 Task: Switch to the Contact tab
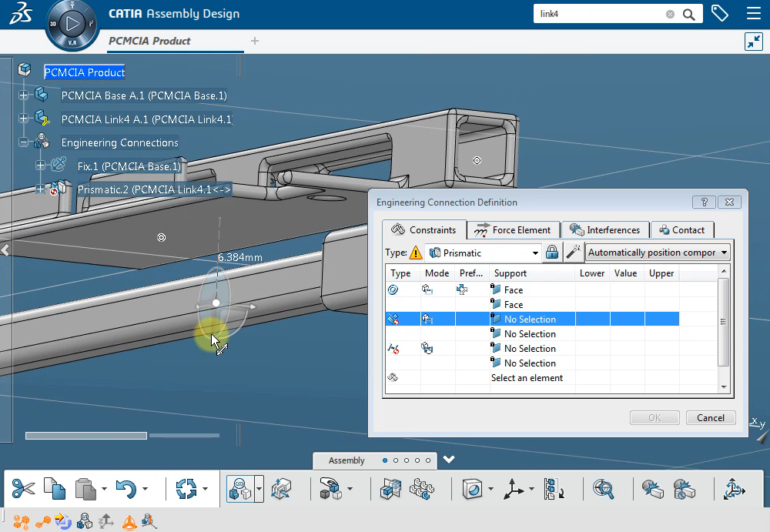[682, 230]
